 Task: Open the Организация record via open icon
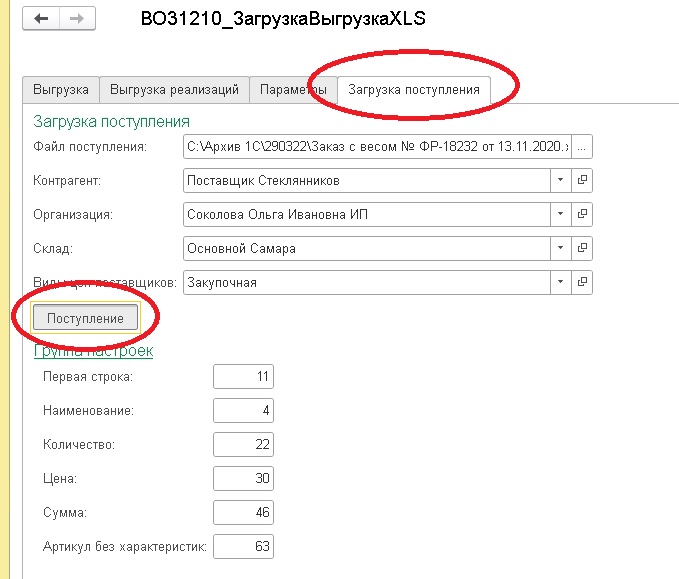(x=582, y=214)
